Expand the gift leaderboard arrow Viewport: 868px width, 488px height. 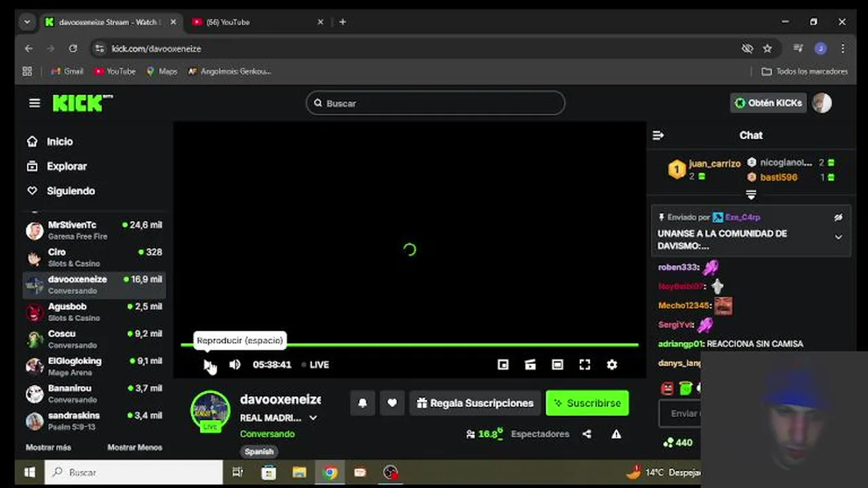(x=751, y=195)
